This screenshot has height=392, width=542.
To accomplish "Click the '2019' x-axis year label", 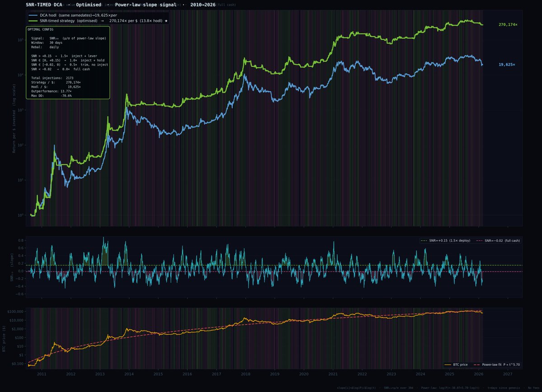I will (x=274, y=374).
